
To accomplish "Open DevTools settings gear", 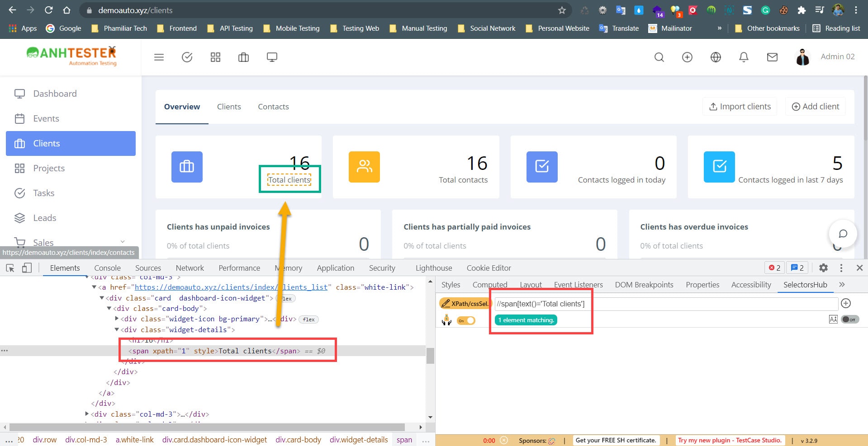I will (823, 268).
